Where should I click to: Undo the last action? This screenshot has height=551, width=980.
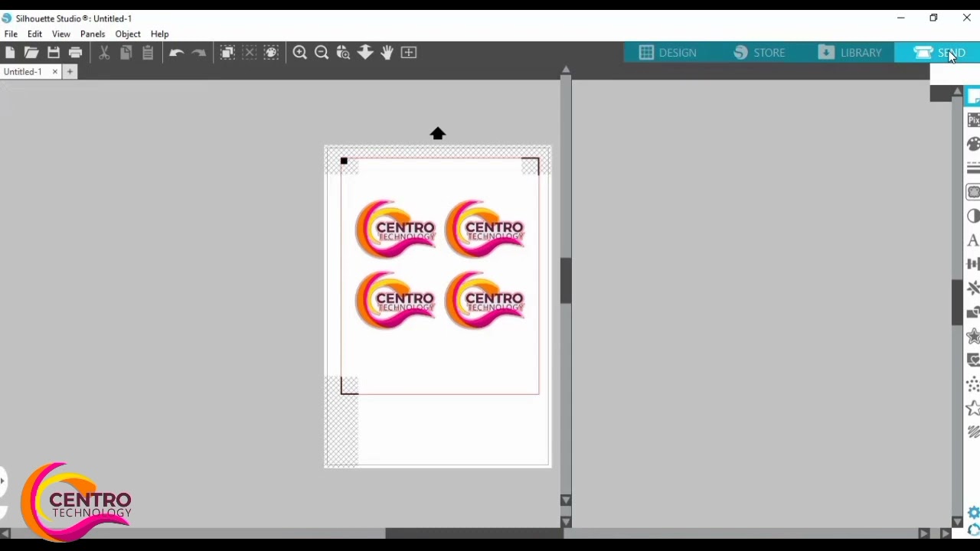[x=176, y=53]
